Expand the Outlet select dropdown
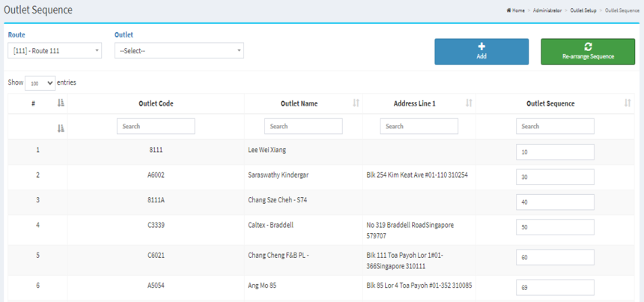644x302 pixels. (x=179, y=50)
